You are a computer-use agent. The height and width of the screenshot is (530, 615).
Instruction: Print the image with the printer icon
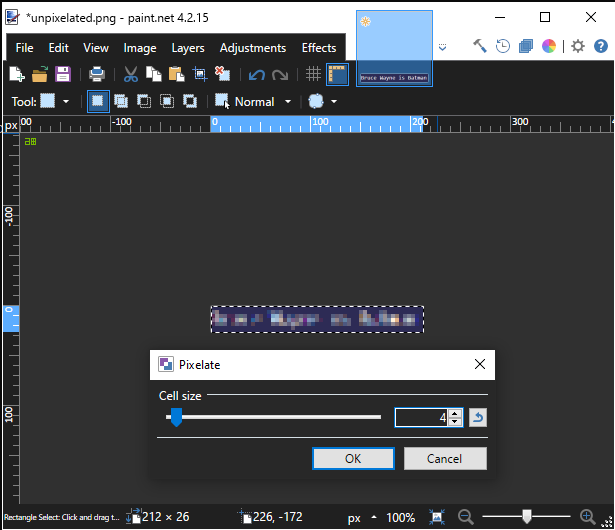[96, 74]
